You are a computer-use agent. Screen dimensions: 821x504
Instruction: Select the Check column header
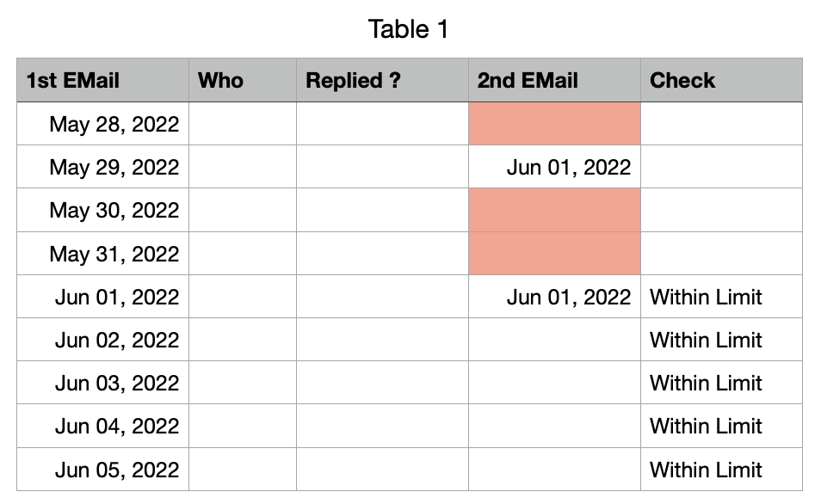pos(721,80)
